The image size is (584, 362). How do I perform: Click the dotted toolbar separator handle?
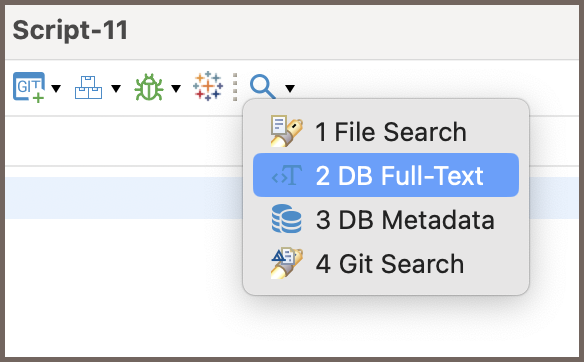235,87
